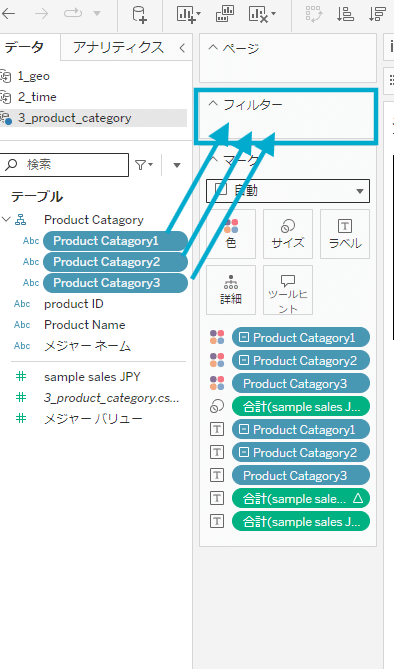This screenshot has width=394, height=669.
Task: Select the メジャー バリュー field
Action: click(93, 419)
